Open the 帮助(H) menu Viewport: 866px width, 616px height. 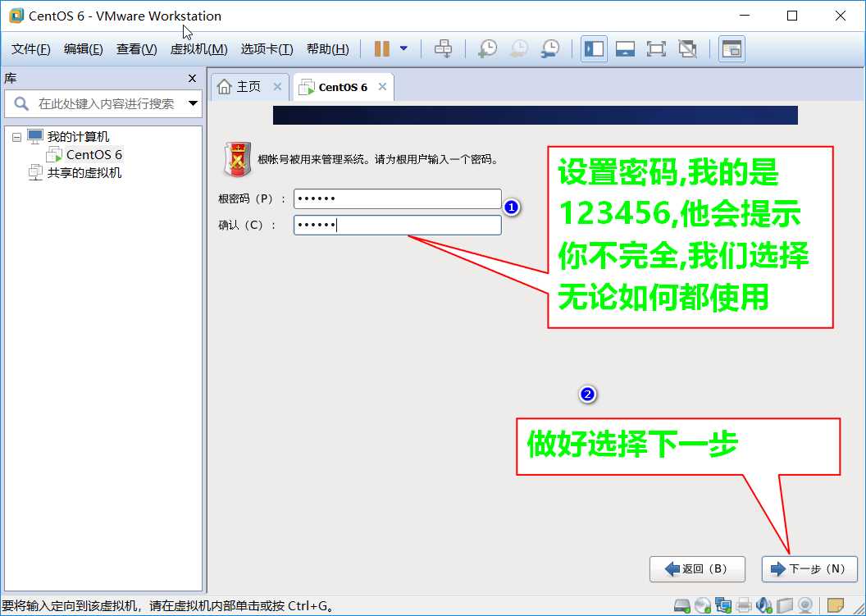[327, 49]
